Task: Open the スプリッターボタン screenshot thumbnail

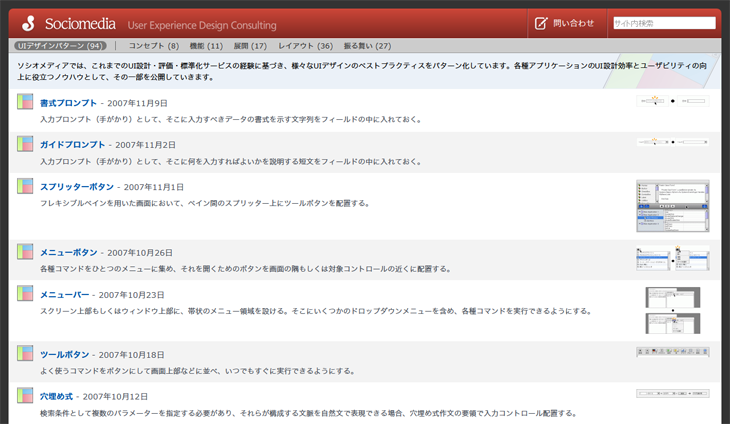Action: [672, 203]
